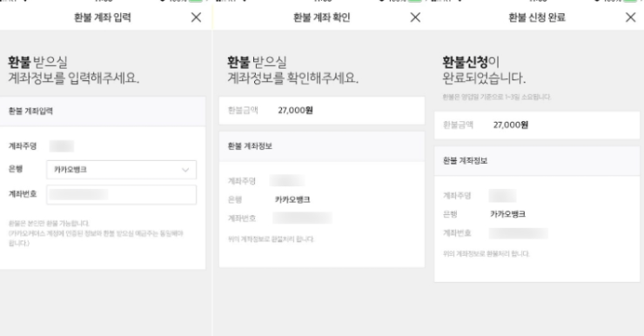Viewport: 644px width, 336px height.
Task: Click the 1~3일 소요 notice text
Action: click(497, 97)
